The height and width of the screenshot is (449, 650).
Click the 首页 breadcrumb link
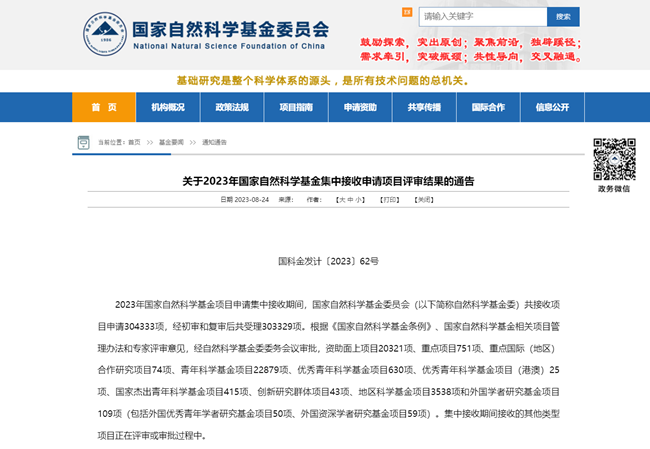[x=134, y=142]
